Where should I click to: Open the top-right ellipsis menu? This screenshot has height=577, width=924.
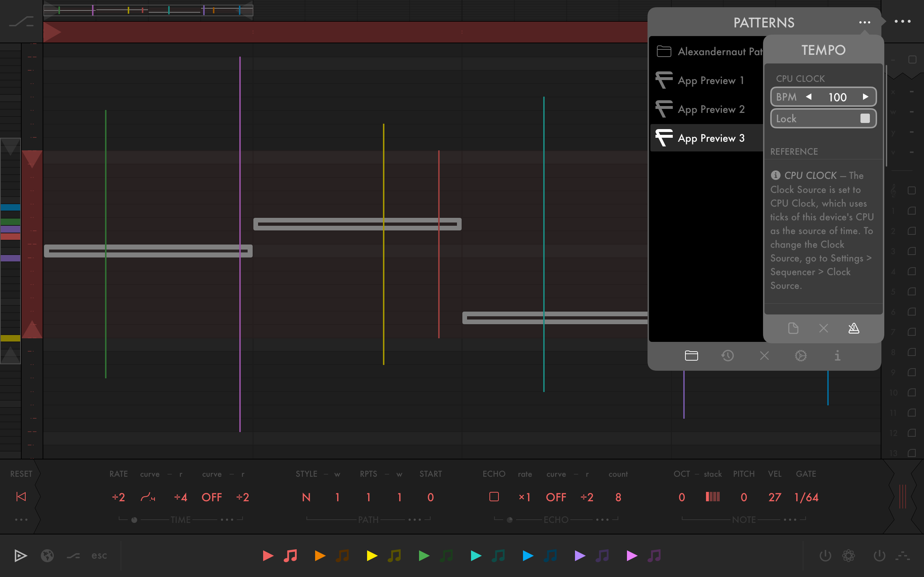click(903, 21)
